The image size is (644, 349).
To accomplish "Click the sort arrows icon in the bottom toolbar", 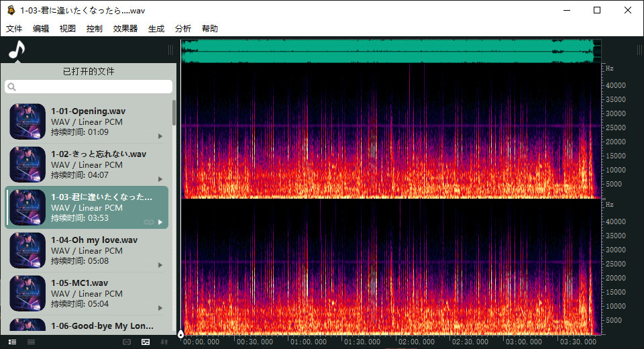I will (x=164, y=342).
